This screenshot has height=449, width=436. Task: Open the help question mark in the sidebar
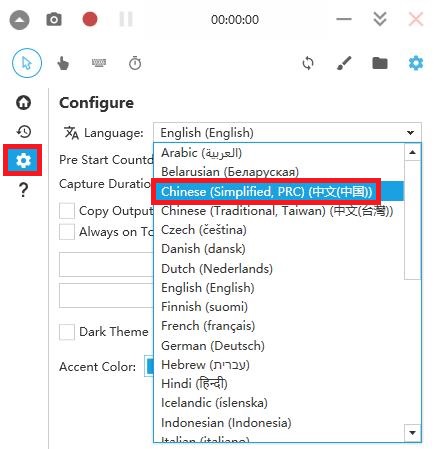point(23,190)
